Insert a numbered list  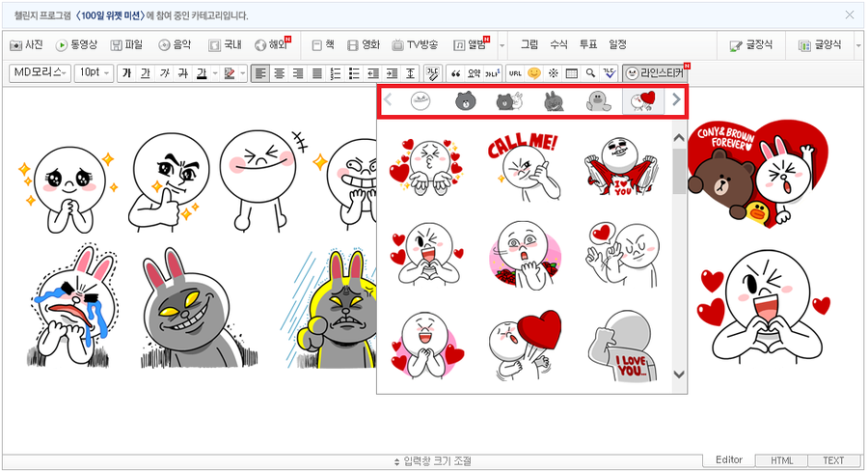point(336,73)
